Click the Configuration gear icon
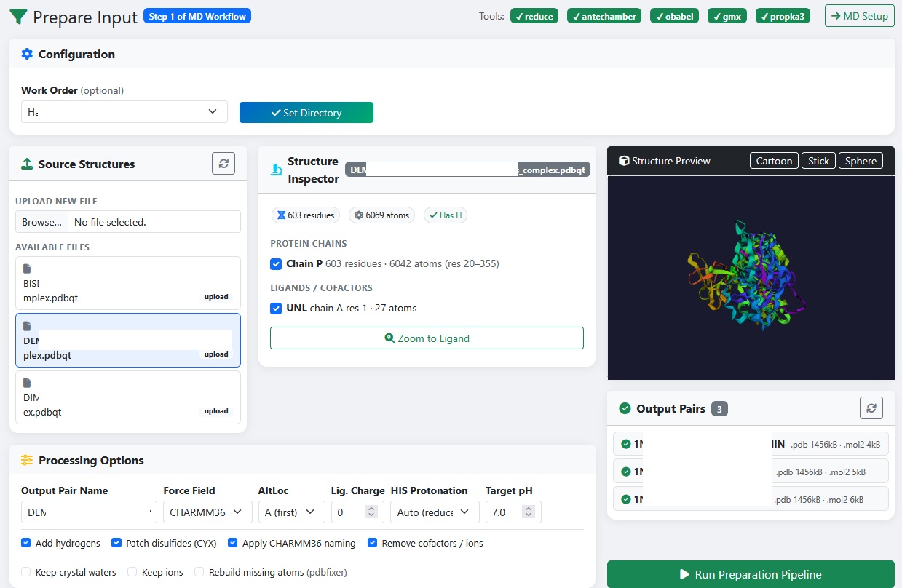Image resolution: width=902 pixels, height=588 pixels. pos(27,54)
